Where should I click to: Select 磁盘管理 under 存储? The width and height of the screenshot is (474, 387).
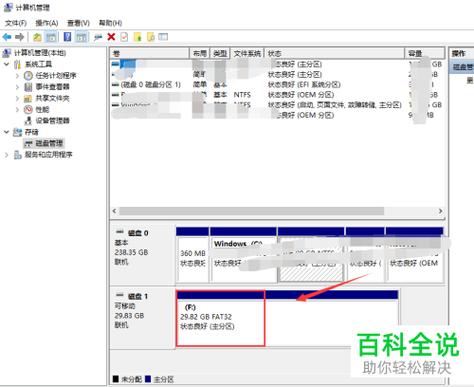point(49,143)
